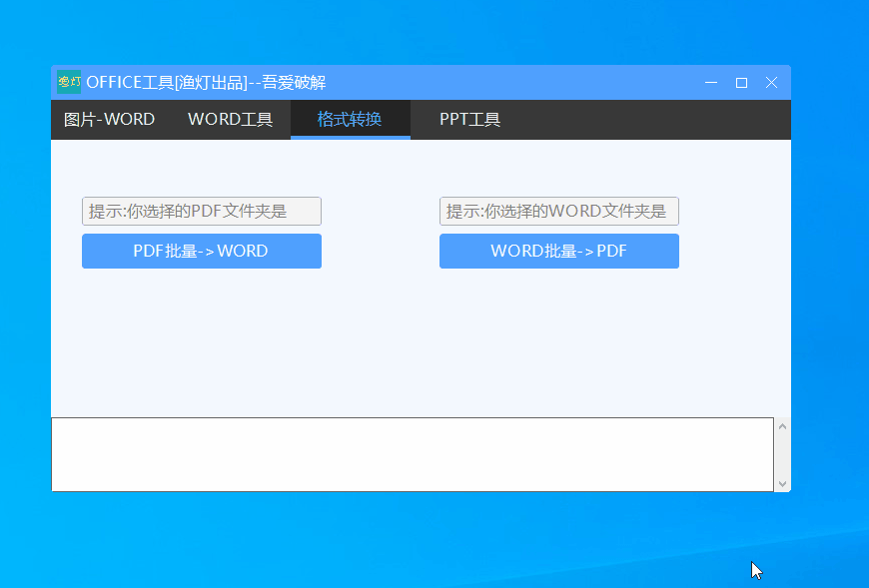The width and height of the screenshot is (869, 588).
Task: Minimize the OFFICE工具 window
Action: [x=711, y=83]
